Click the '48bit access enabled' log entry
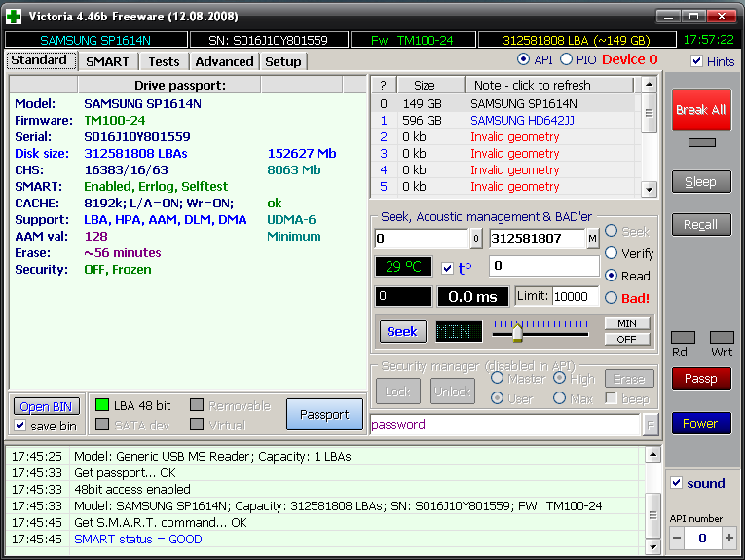 click(x=132, y=489)
